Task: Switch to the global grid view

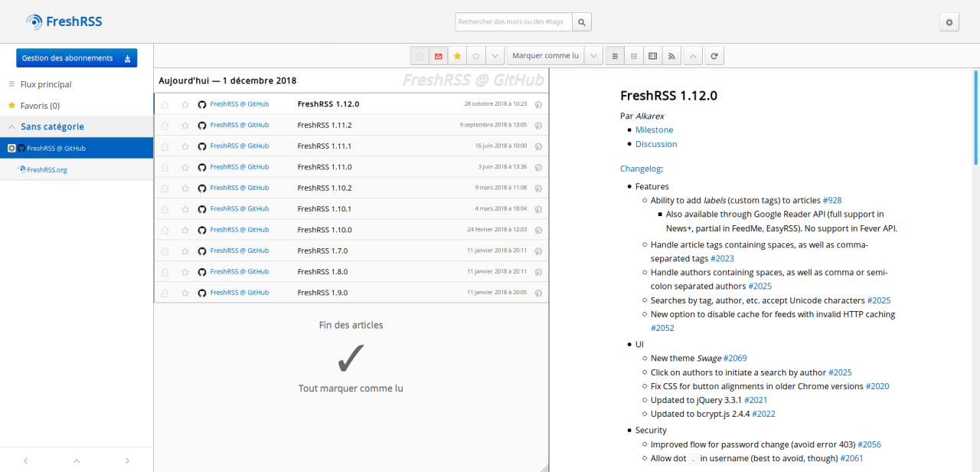Action: [634, 55]
